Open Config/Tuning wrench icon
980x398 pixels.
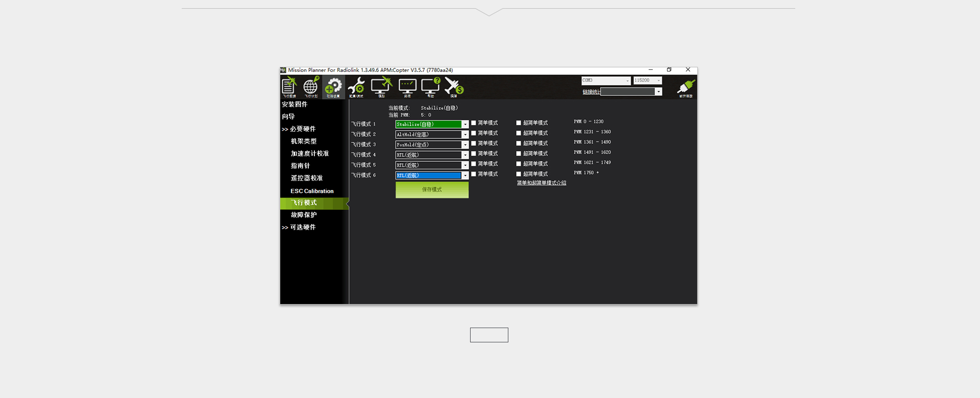coord(356,87)
